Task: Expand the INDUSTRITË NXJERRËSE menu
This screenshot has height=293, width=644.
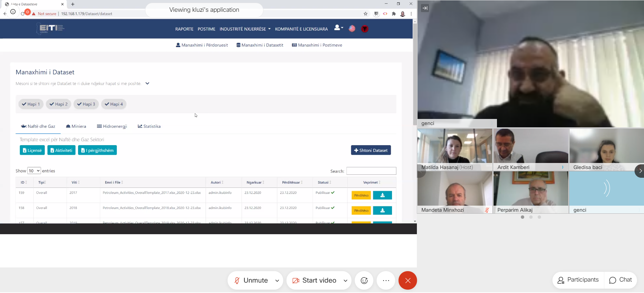Action: coord(245,29)
